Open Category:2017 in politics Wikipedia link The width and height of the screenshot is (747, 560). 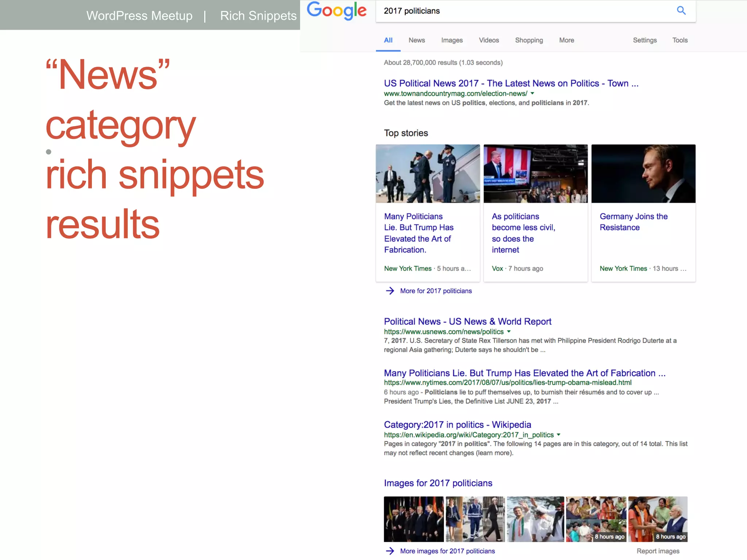pyautogui.click(x=457, y=425)
